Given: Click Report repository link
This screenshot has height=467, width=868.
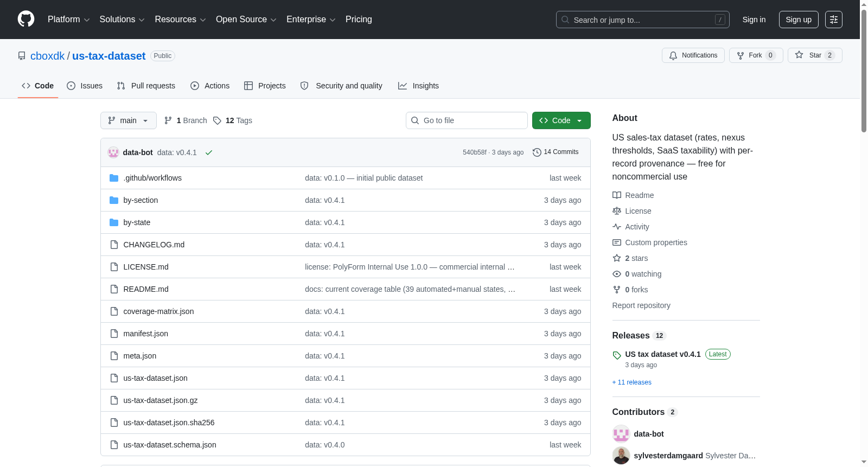Looking at the screenshot, I should (x=641, y=305).
